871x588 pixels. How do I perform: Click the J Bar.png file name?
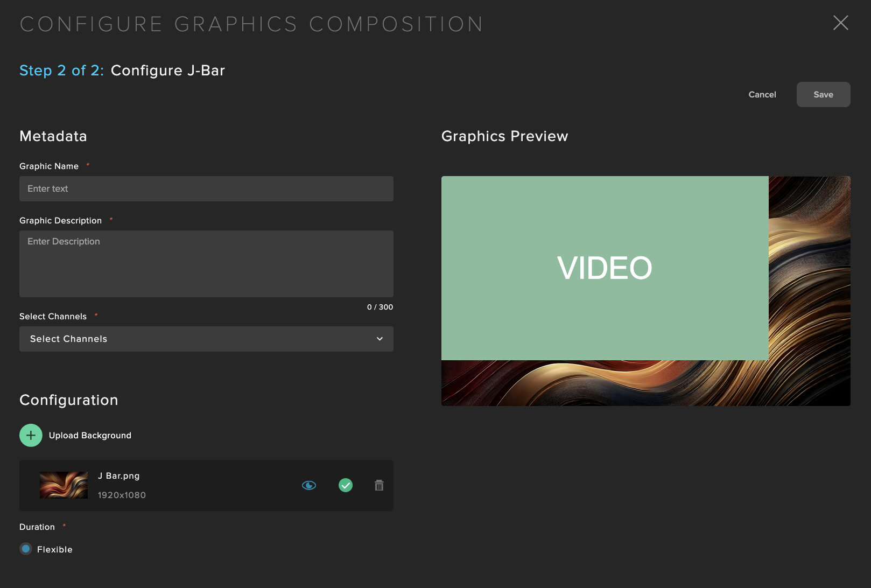pos(118,476)
